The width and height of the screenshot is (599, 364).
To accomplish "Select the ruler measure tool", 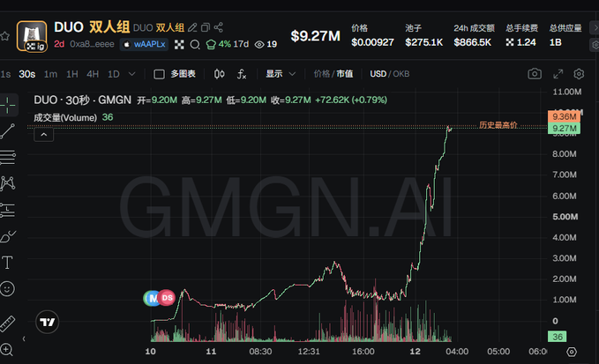I will 8,323.
